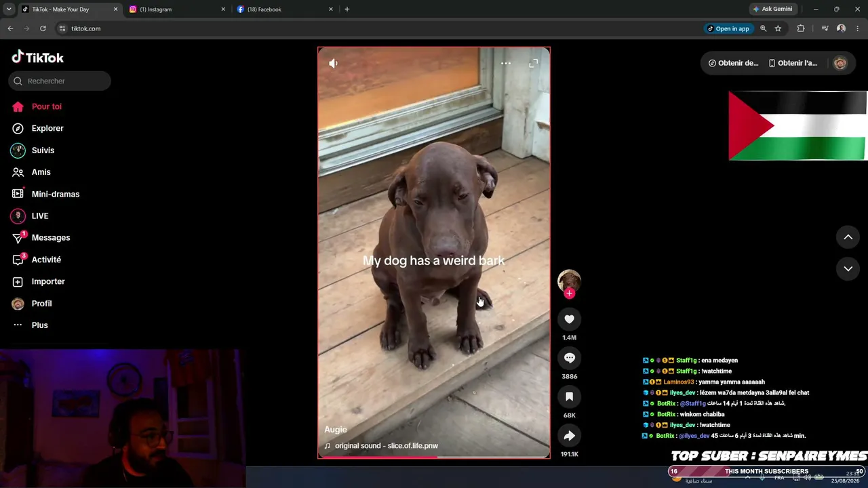868x488 pixels.
Task: Open the Augie username link on the video
Action: click(x=336, y=430)
